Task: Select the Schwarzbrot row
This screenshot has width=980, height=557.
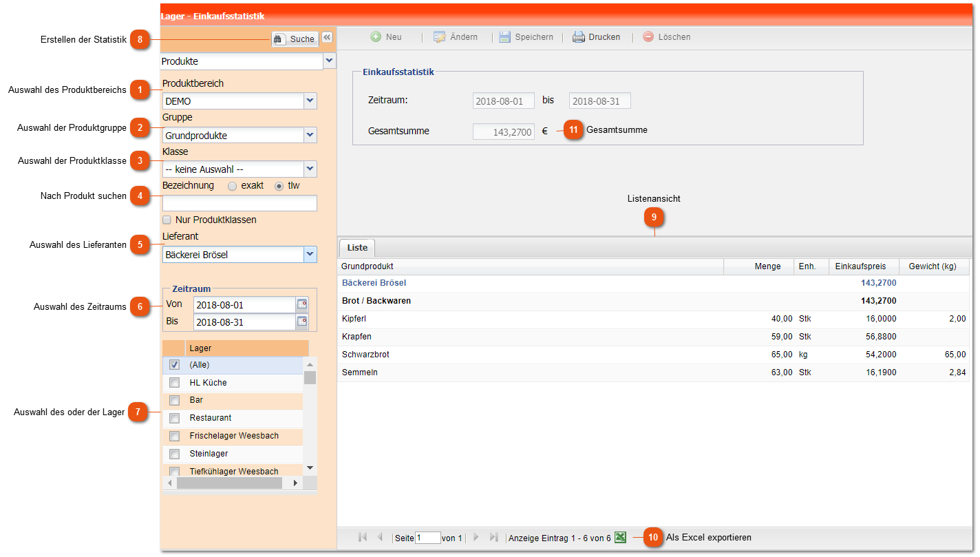Action: [x=654, y=355]
